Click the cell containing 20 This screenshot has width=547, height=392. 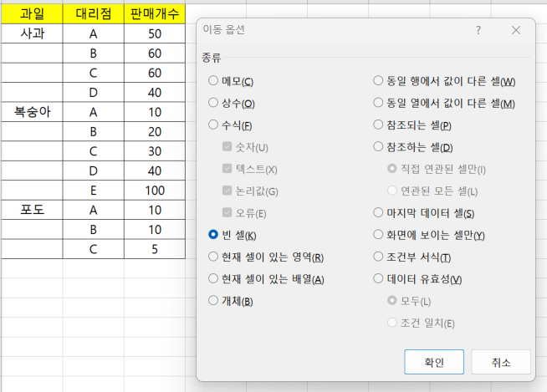click(x=155, y=131)
